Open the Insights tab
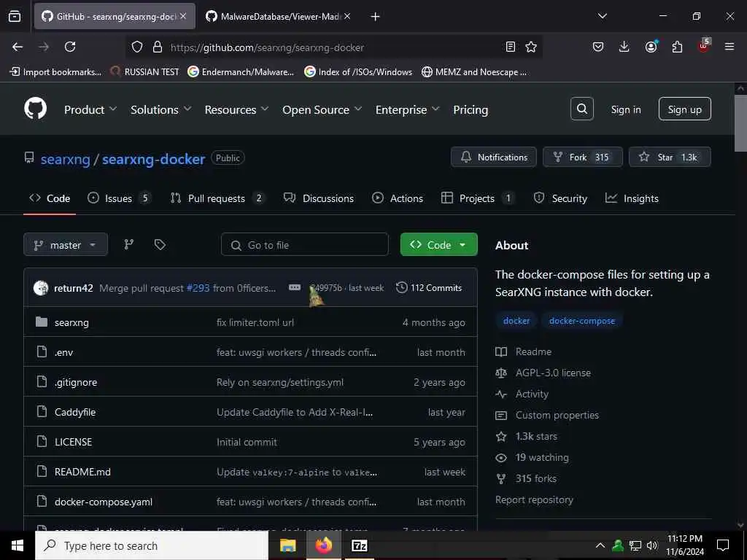Image resolution: width=747 pixels, height=560 pixels. point(632,198)
